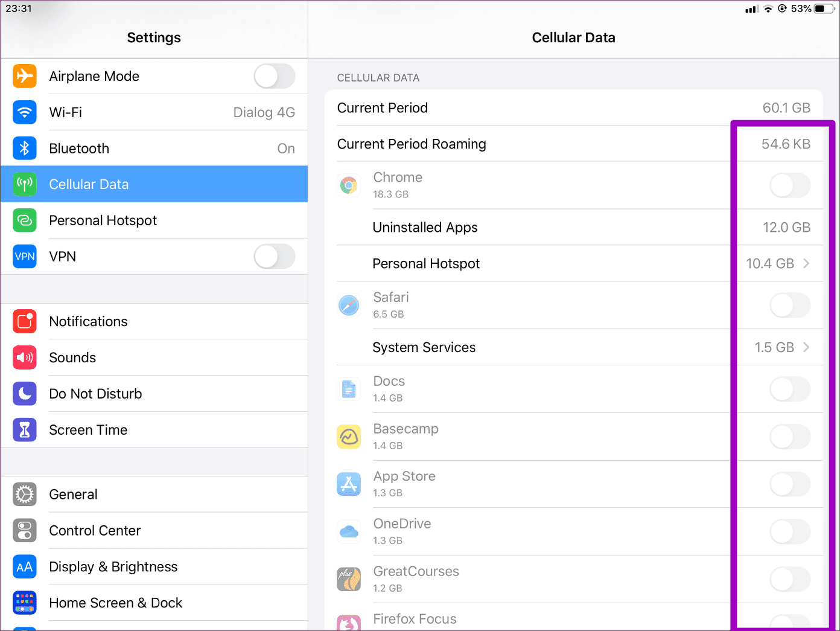Image resolution: width=840 pixels, height=631 pixels.
Task: Tap the Chrome app icon
Action: pyautogui.click(x=349, y=185)
